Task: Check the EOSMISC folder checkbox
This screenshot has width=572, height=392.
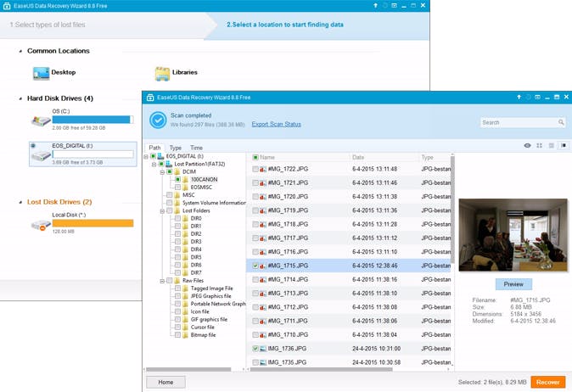Action: pyautogui.click(x=177, y=187)
